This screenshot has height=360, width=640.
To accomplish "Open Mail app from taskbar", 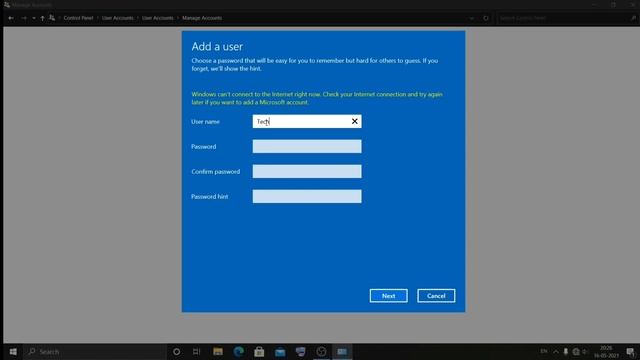I will pyautogui.click(x=280, y=351).
